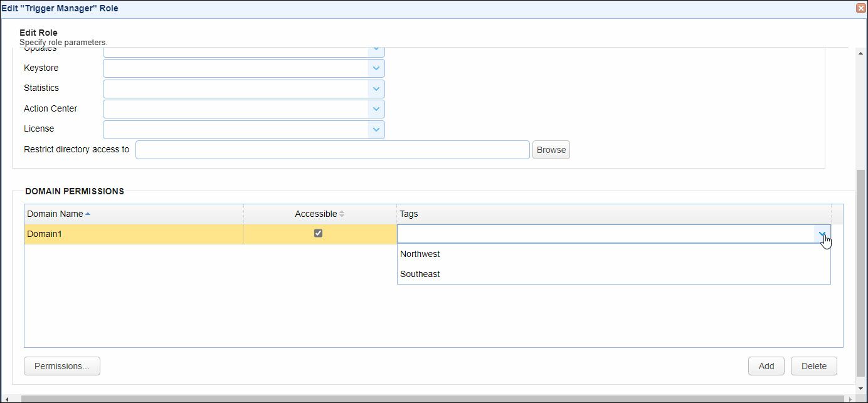Click the Browse button

(551, 150)
